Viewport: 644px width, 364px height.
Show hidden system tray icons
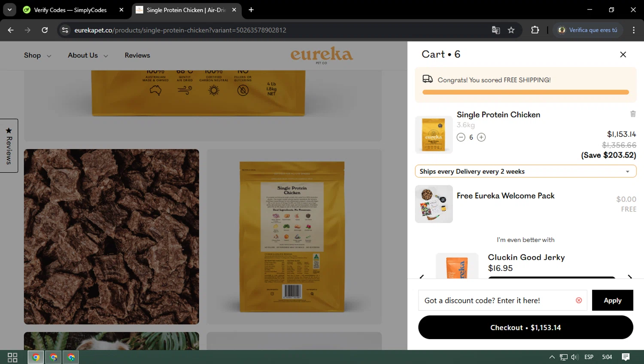pos(552,357)
